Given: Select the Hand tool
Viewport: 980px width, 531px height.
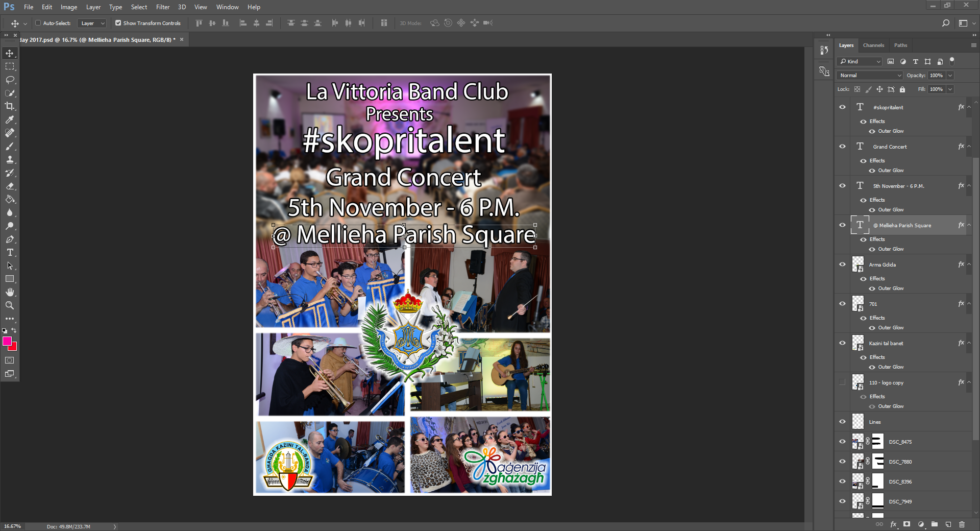Looking at the screenshot, I should coord(10,293).
